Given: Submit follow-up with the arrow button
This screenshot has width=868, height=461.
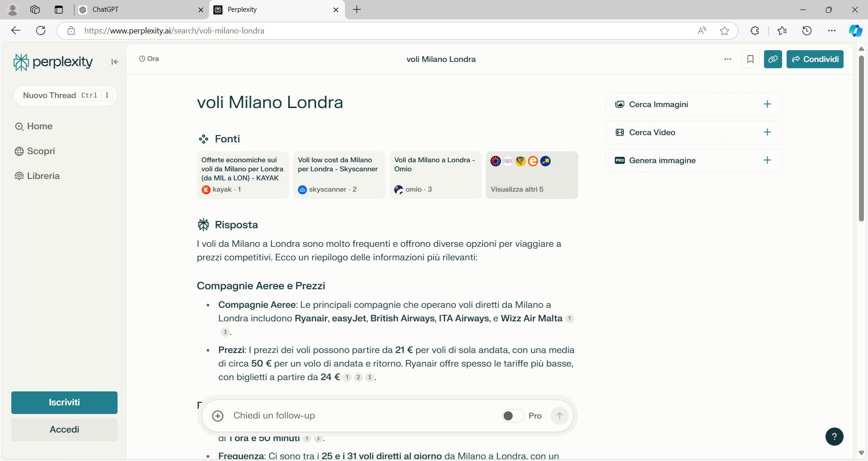Looking at the screenshot, I should click(x=559, y=416).
